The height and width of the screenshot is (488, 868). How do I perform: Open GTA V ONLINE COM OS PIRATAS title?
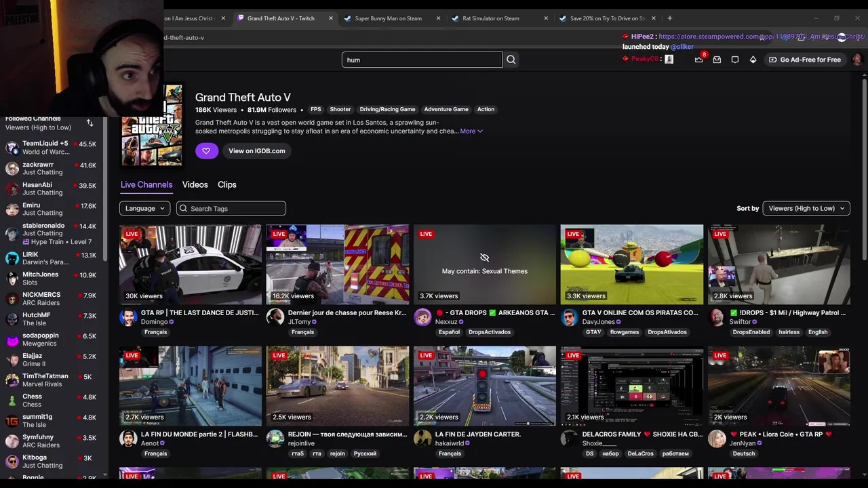pyautogui.click(x=640, y=313)
